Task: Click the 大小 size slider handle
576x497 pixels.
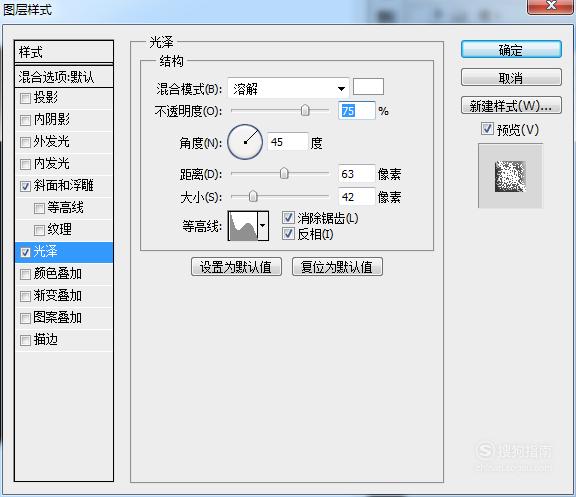Action: coord(253,197)
